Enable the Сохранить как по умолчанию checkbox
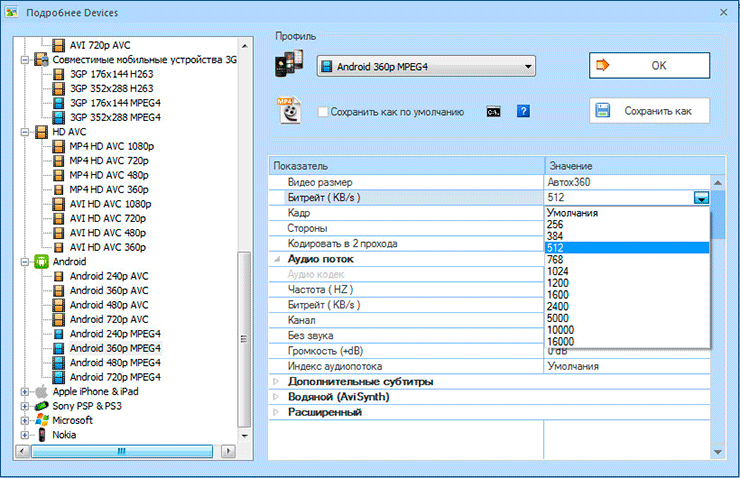 click(323, 112)
